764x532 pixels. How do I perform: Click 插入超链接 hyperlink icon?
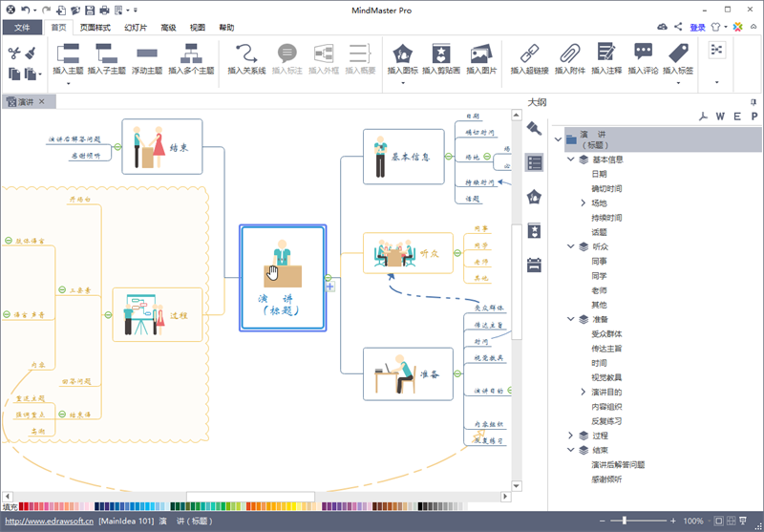click(529, 53)
